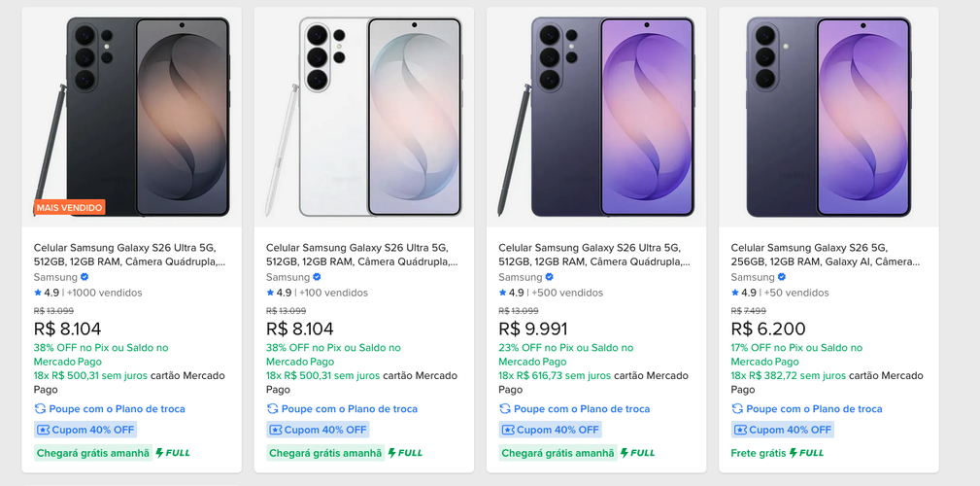Open the S26 Ultra title with +500 vendidos

click(594, 255)
